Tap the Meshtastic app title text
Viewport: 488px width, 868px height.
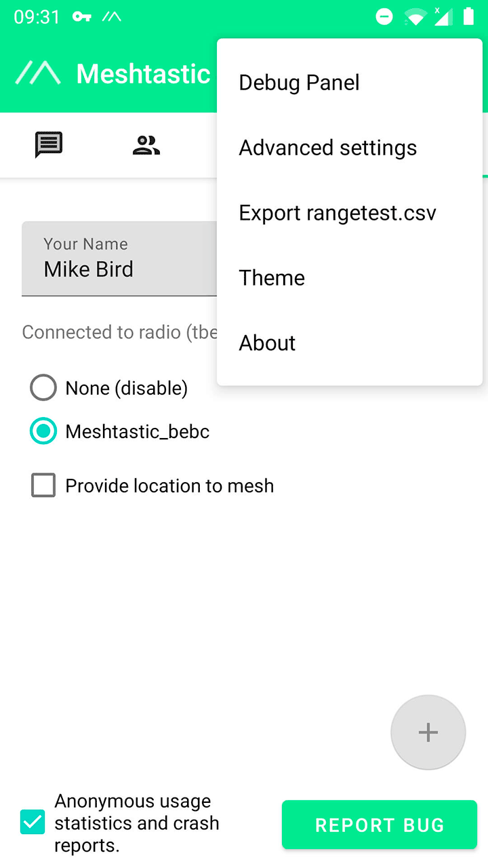point(143,74)
